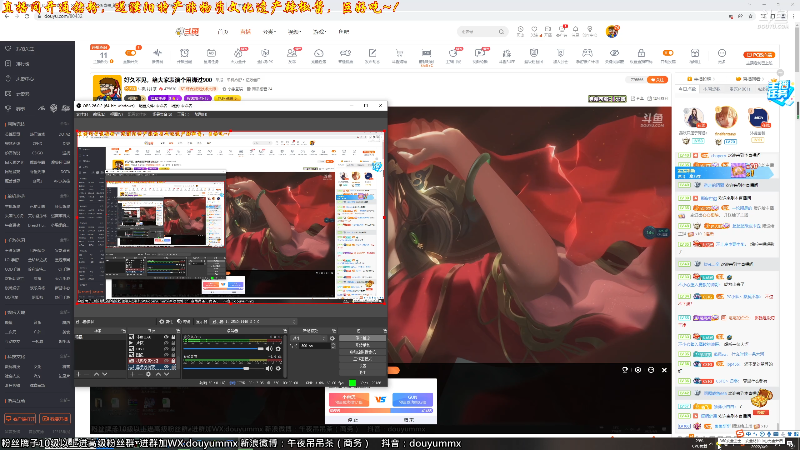Add a new scene with plus button in OBS Scenes
Image resolution: width=800 pixels, height=450 pixels.
click(x=78, y=374)
